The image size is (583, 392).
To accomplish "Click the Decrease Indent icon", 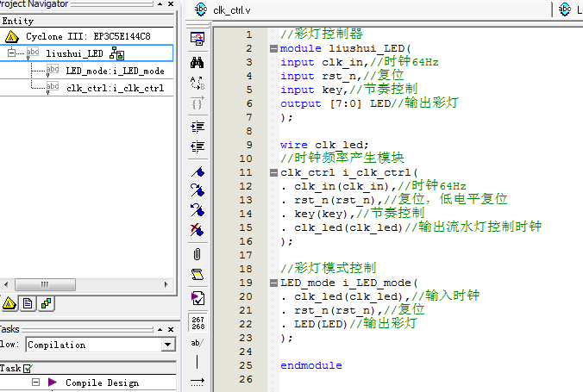I will click(197, 147).
